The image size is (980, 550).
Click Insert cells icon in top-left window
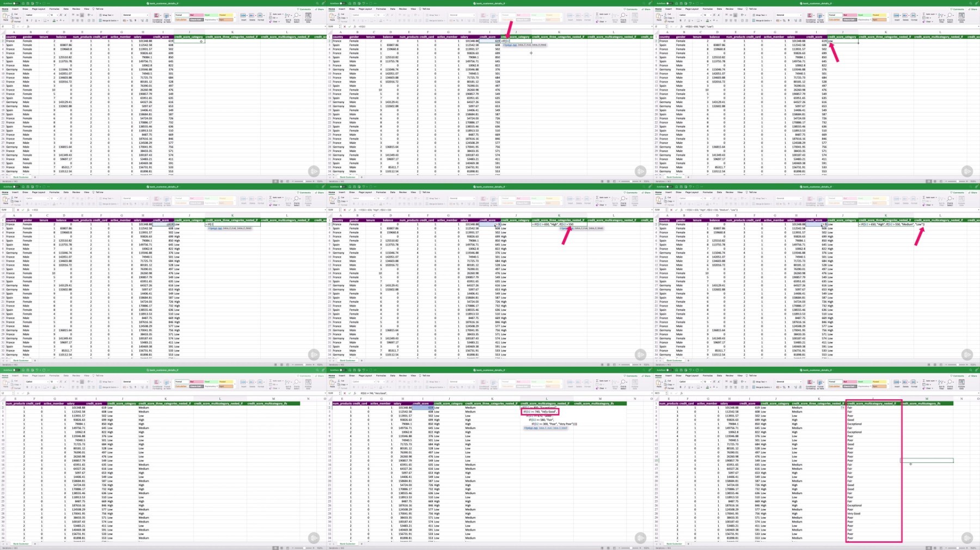click(x=243, y=16)
